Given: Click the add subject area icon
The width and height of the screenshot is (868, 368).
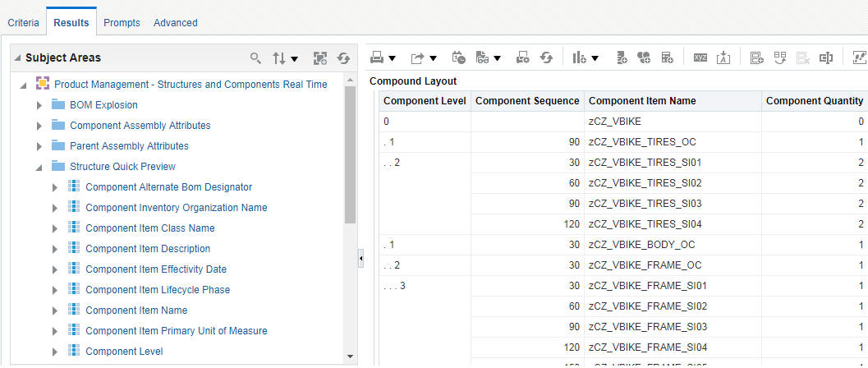Looking at the screenshot, I should point(320,58).
